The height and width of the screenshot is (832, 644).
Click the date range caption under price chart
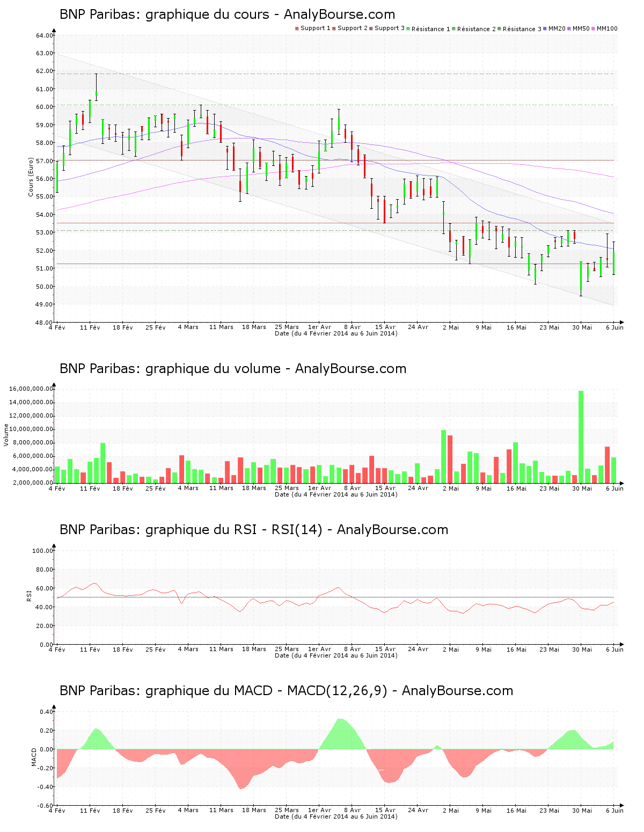[x=336, y=333]
